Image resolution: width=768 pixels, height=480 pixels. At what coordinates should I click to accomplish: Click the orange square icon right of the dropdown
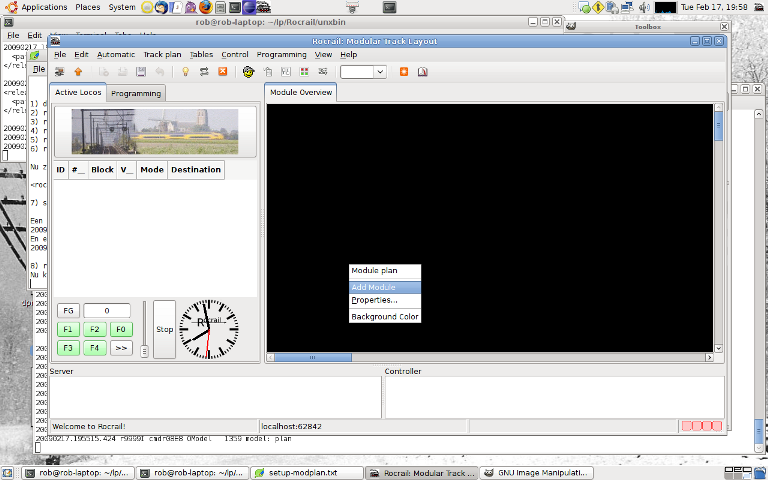point(404,72)
